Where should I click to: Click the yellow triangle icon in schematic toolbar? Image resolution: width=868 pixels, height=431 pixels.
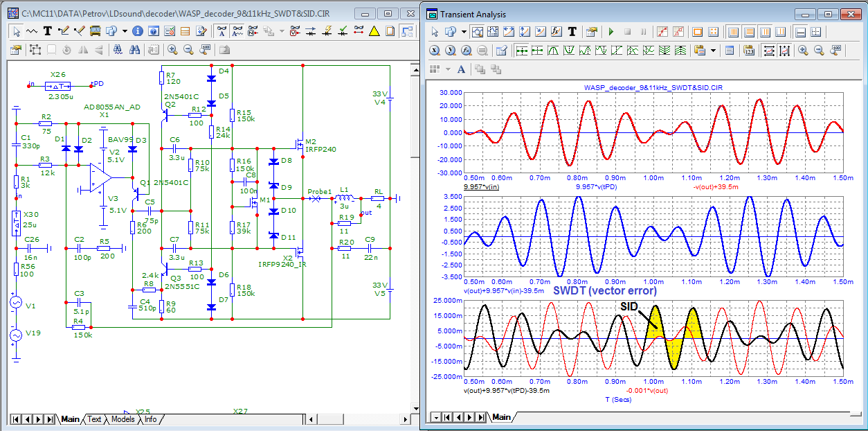coord(374,31)
